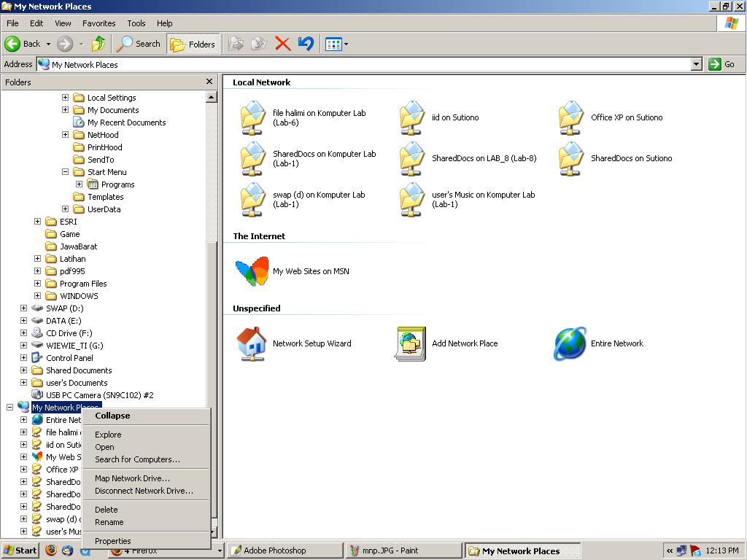747x560 pixels.
Task: Open the Favorites menu
Action: tap(98, 23)
